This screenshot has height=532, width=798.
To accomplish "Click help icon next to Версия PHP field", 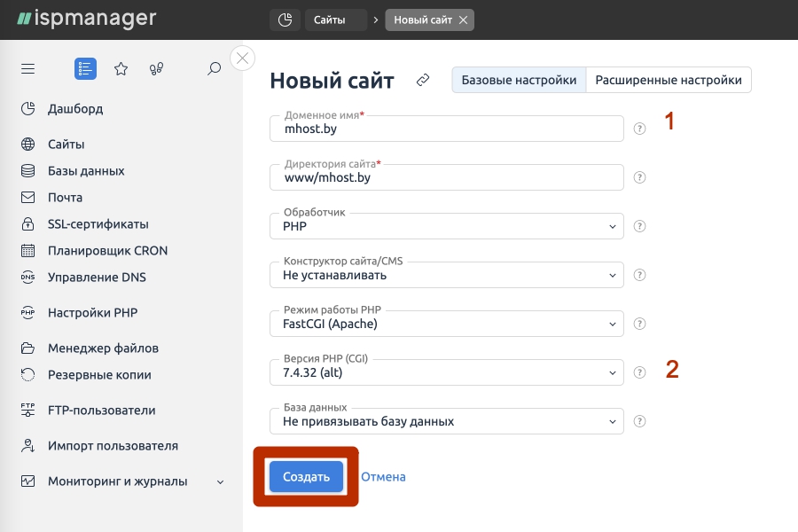I will pyautogui.click(x=639, y=372).
